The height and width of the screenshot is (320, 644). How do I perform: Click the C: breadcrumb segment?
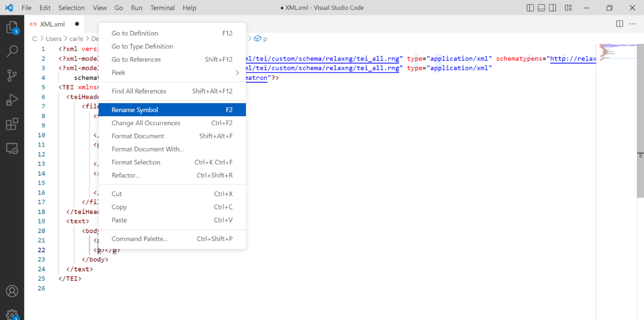tap(35, 39)
